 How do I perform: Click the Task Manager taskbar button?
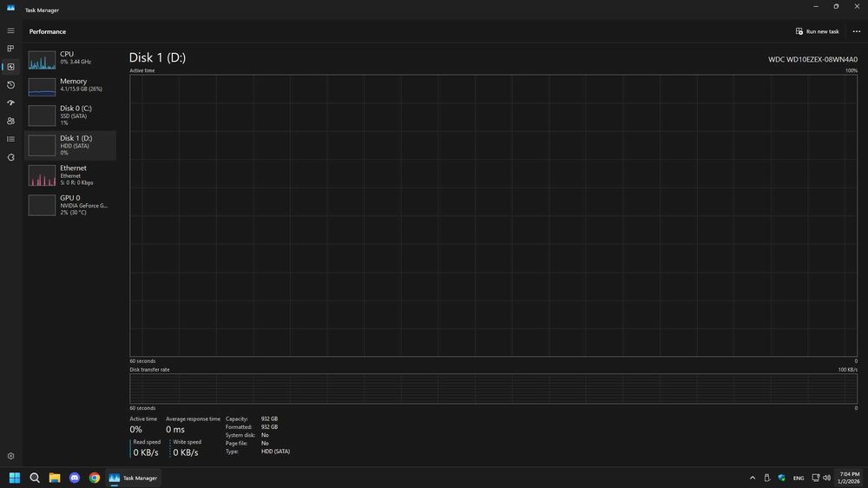(133, 478)
